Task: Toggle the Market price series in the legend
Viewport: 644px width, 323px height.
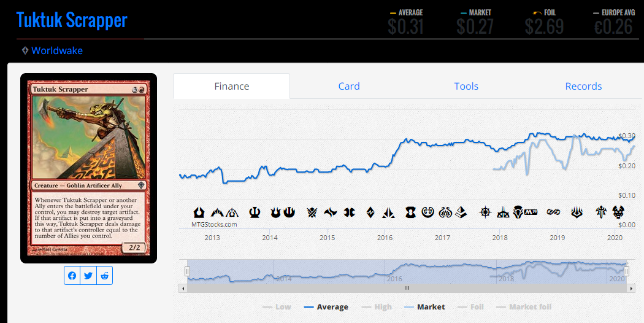Action: pyautogui.click(x=424, y=307)
